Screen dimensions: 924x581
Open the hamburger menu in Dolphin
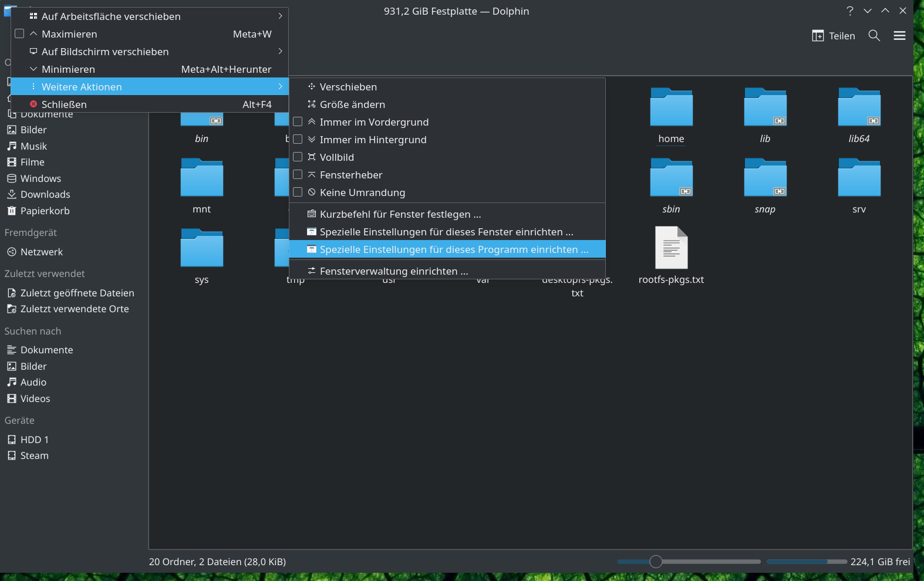(x=899, y=36)
